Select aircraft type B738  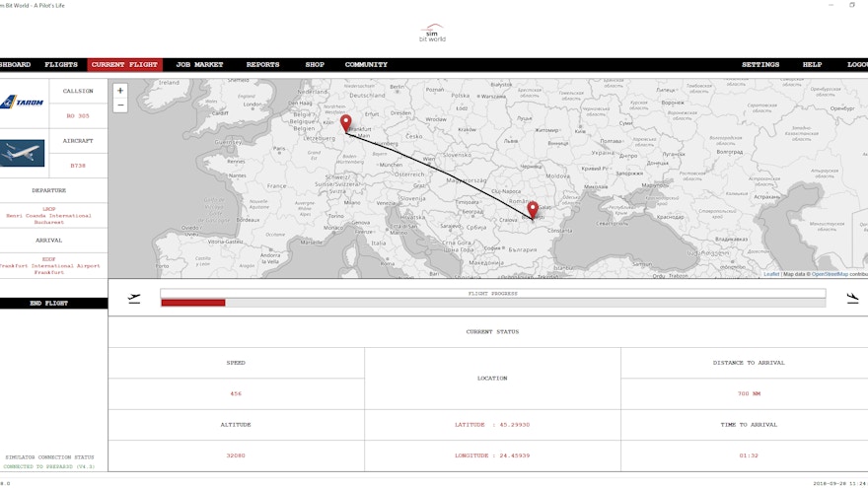(78, 166)
